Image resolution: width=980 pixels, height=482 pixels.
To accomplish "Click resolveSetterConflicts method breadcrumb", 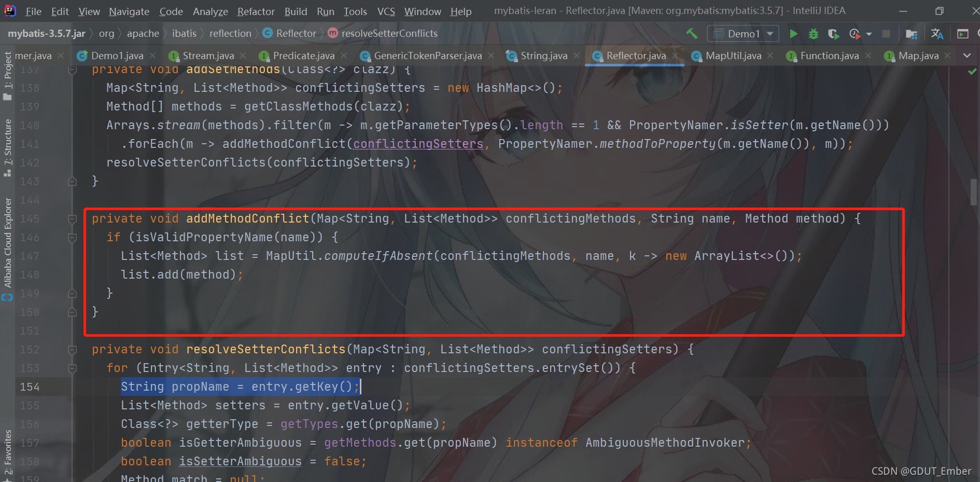I will [383, 34].
